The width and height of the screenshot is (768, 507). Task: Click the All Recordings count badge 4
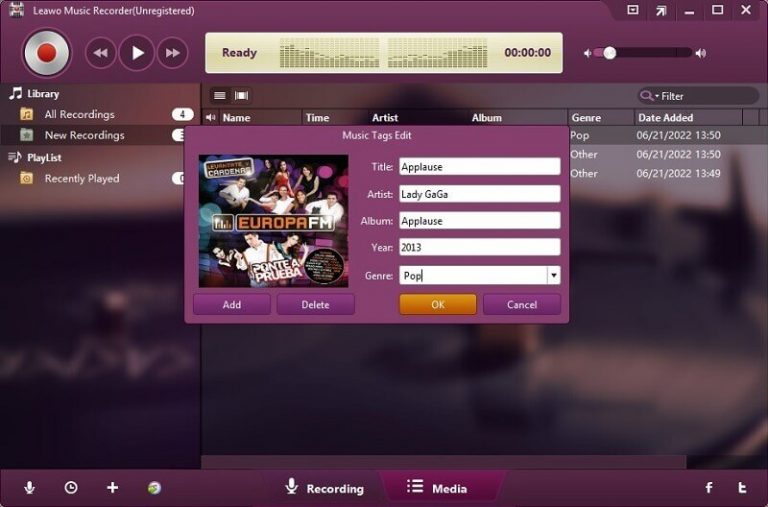[182, 115]
